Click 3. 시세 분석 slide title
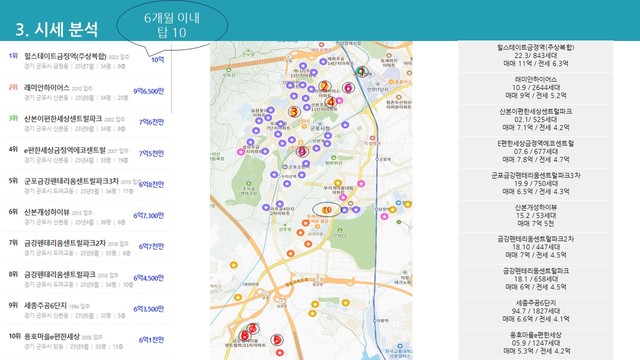This screenshot has height=360, width=640. click(x=57, y=29)
